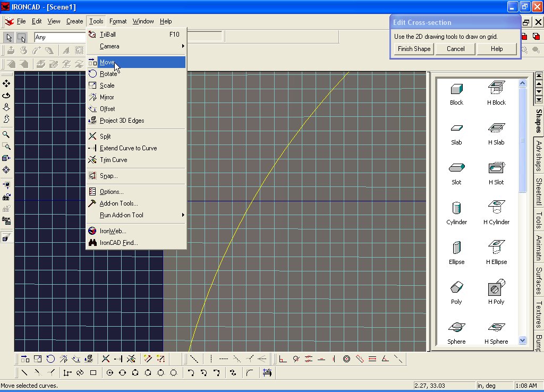Select the Pan camera tool
544x392 pixels.
coord(6,83)
